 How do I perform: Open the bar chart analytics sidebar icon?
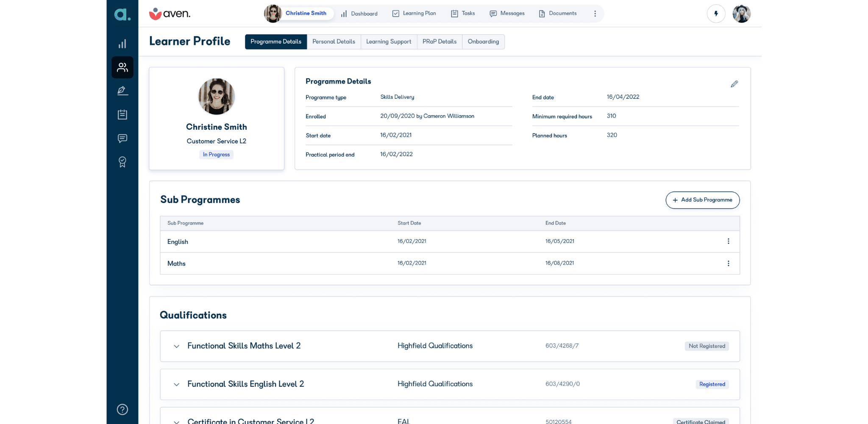tap(122, 44)
